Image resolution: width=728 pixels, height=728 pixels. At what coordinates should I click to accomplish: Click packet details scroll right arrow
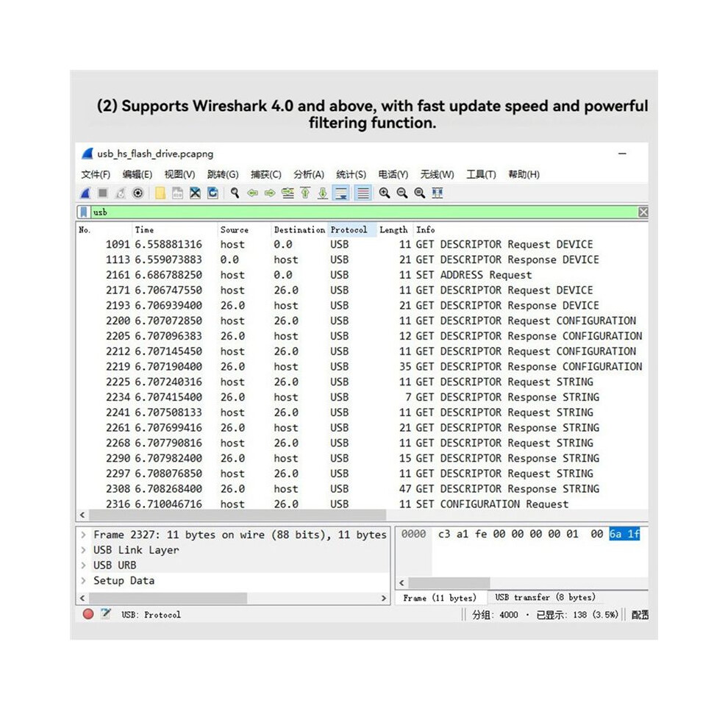(384, 598)
